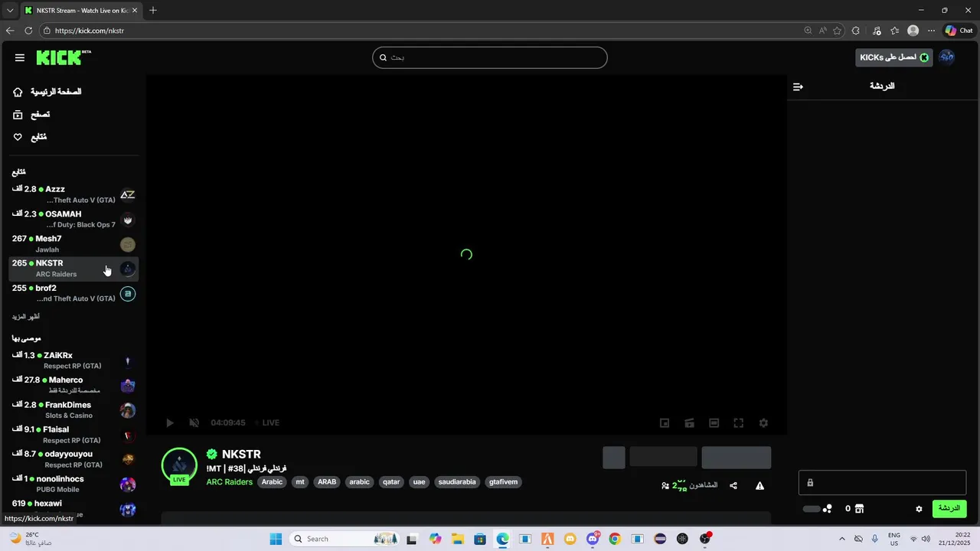
Task: Report stream with warning triangle icon
Action: click(x=759, y=485)
